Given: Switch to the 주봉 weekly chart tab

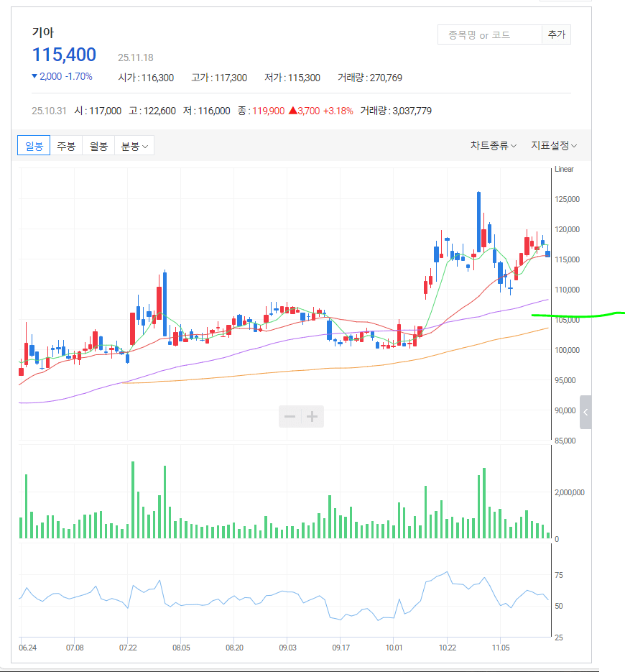Looking at the screenshot, I should click(66, 146).
